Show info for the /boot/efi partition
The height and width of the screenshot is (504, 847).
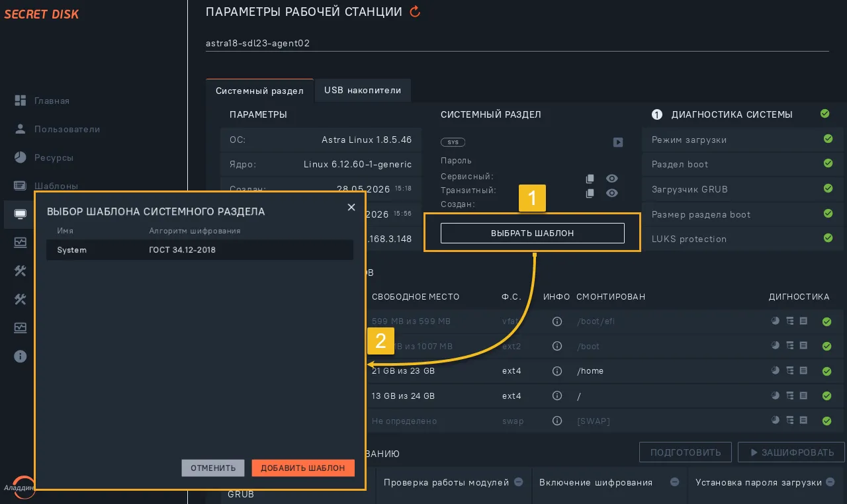[x=557, y=321]
